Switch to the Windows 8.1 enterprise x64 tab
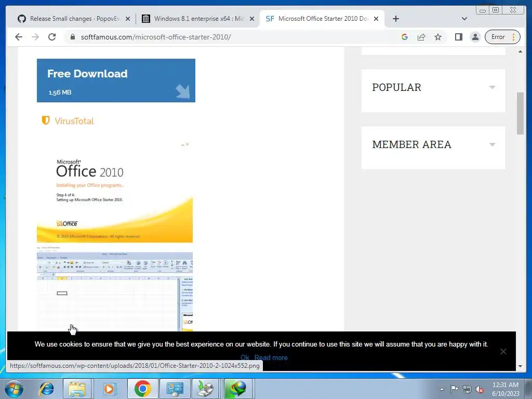The image size is (532, 399). click(198, 19)
